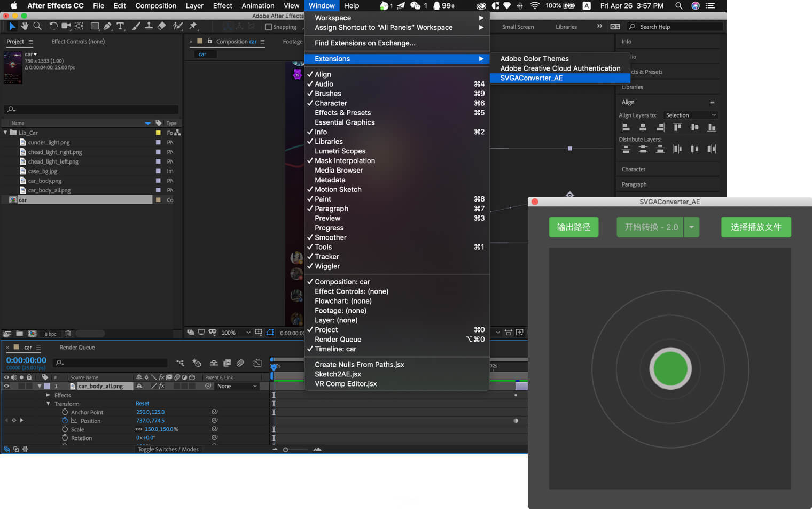Click Scale constrain proportions link icon
The image size is (812, 509).
[139, 429]
